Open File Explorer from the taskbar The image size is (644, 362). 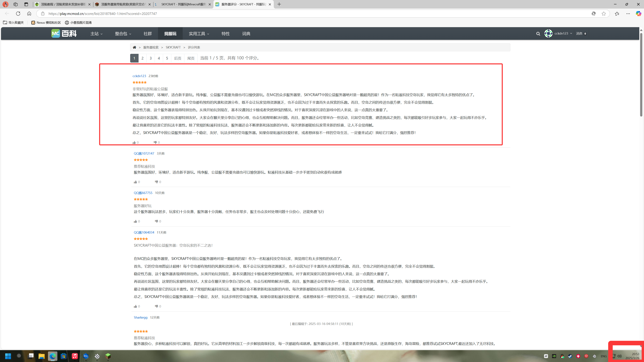41,356
